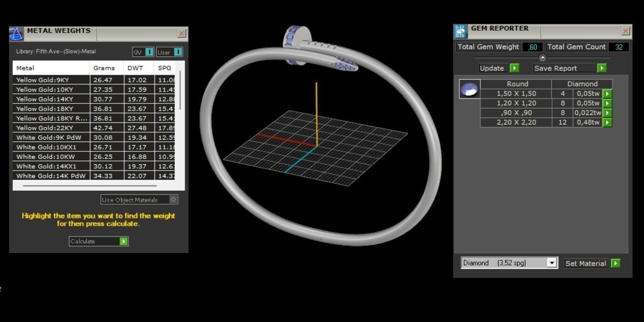Screen dimensions: 644x322
Task: Click the ,90 X ,90 gem size cell
Action: click(x=516, y=113)
